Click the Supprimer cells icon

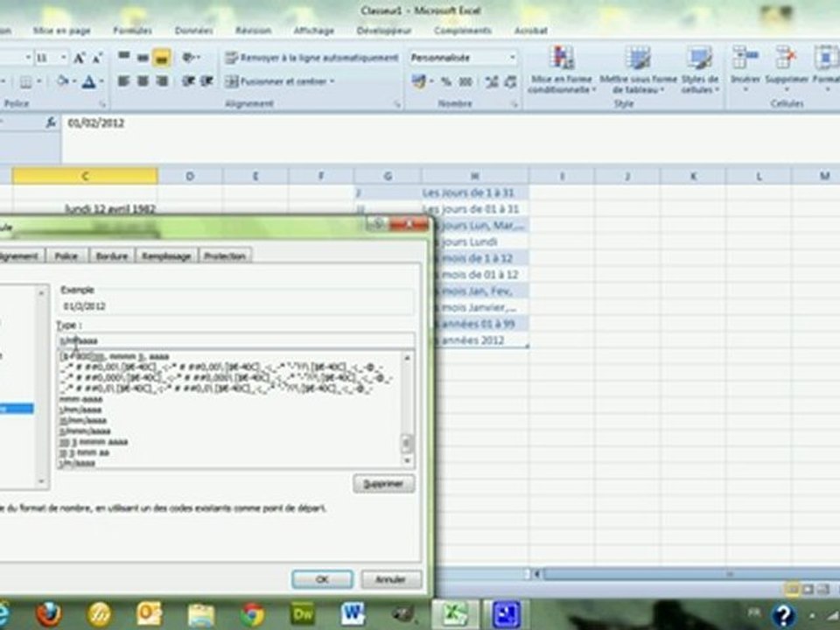786,58
